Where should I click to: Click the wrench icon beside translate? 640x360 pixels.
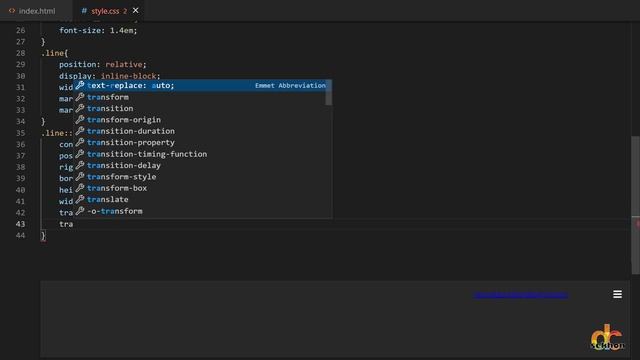click(x=80, y=199)
